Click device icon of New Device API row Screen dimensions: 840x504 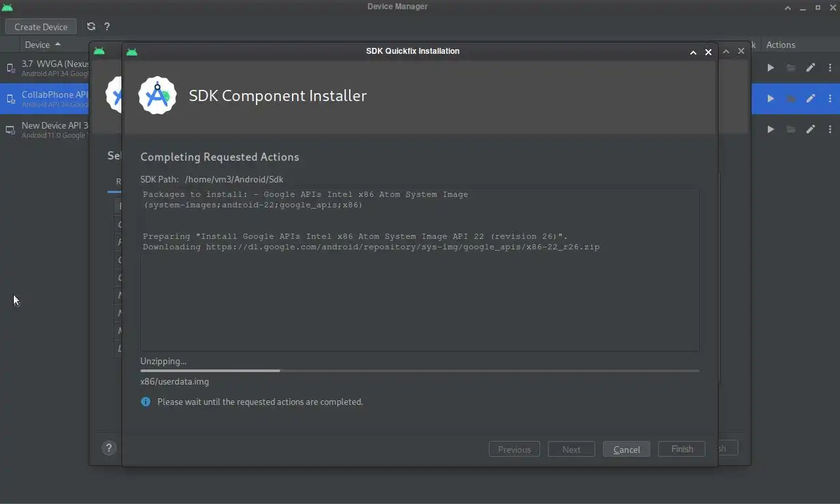click(10, 130)
